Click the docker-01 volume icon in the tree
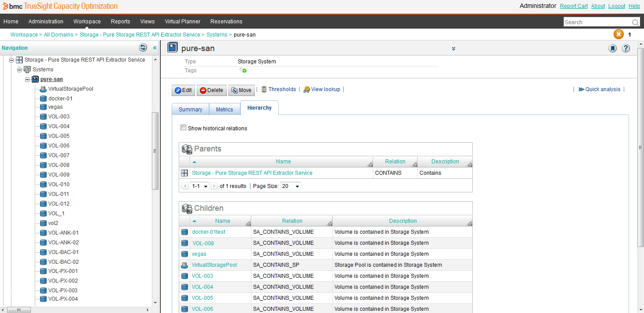Viewport: 644px width, 313px height. coord(43,99)
